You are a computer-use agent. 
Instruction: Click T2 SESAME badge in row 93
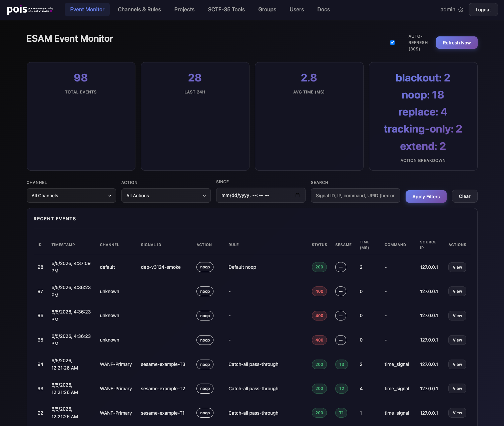(342, 389)
